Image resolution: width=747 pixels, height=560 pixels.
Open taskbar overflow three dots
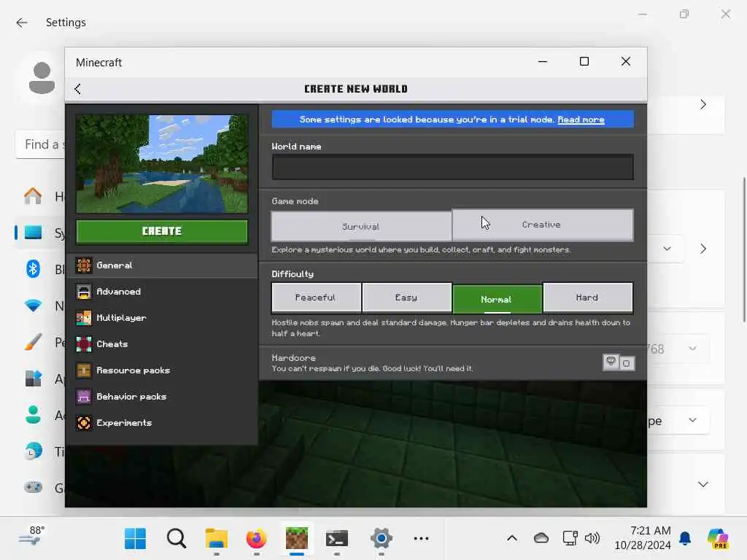click(x=421, y=539)
